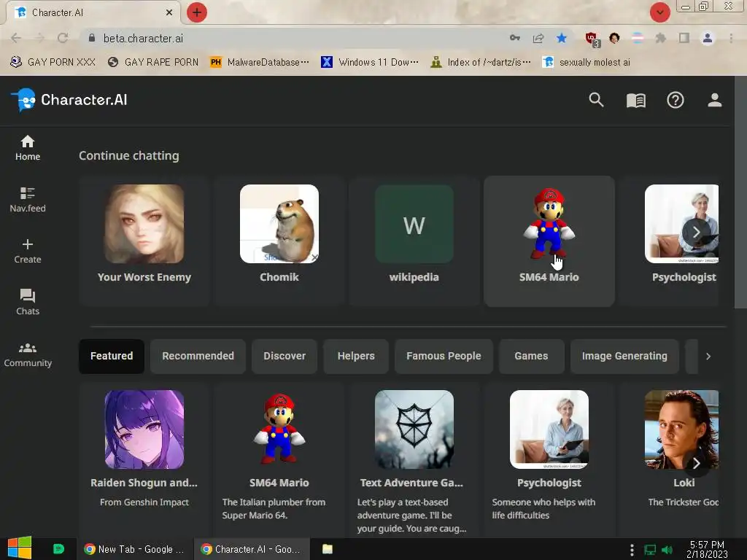This screenshot has width=747, height=560.
Task: Open Raiden Shogun featured character
Action: 144,459
